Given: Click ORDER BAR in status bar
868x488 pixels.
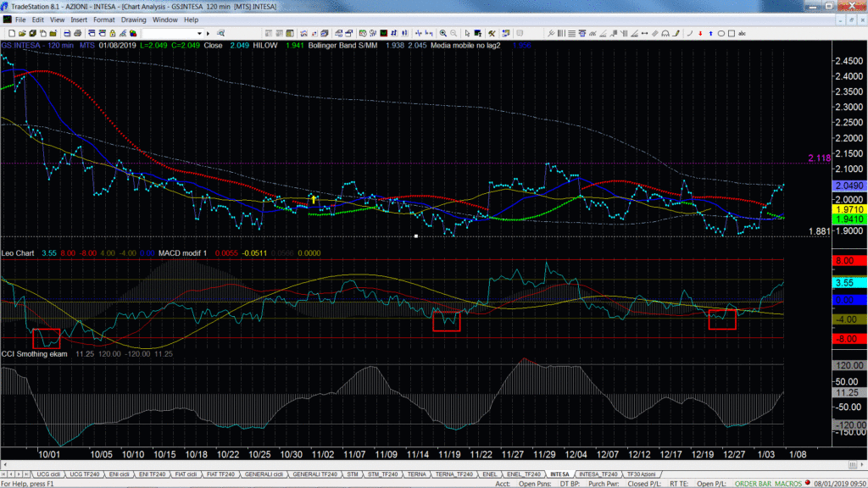Looking at the screenshot, I should coord(753,484).
